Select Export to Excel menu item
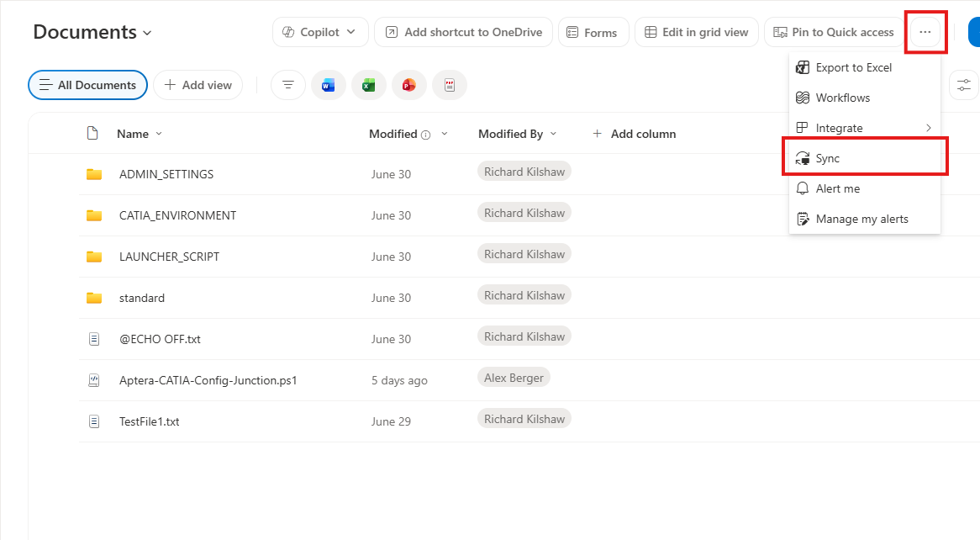 click(x=864, y=67)
